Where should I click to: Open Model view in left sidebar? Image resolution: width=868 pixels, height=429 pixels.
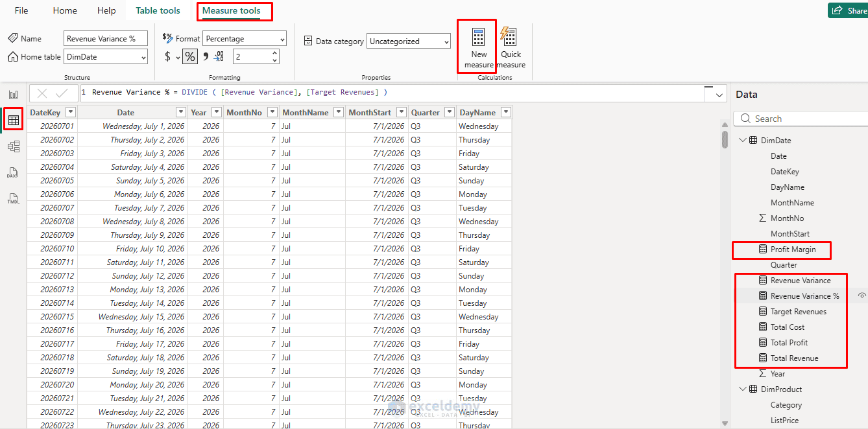point(13,146)
